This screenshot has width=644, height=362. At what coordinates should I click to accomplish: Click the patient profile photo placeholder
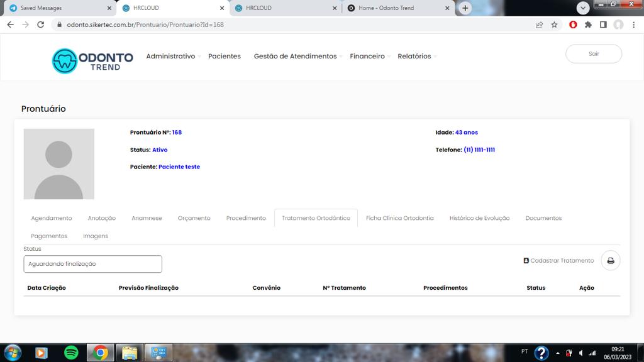(59, 164)
